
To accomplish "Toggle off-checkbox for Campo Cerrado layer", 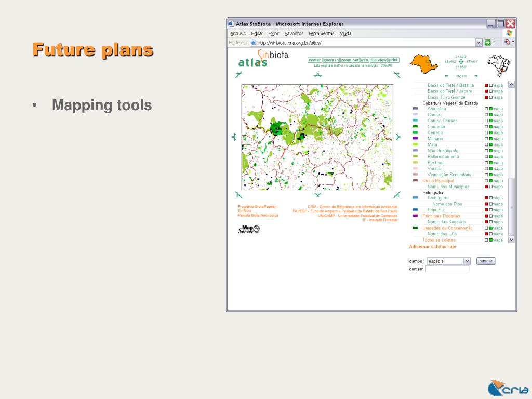I will click(x=486, y=121).
